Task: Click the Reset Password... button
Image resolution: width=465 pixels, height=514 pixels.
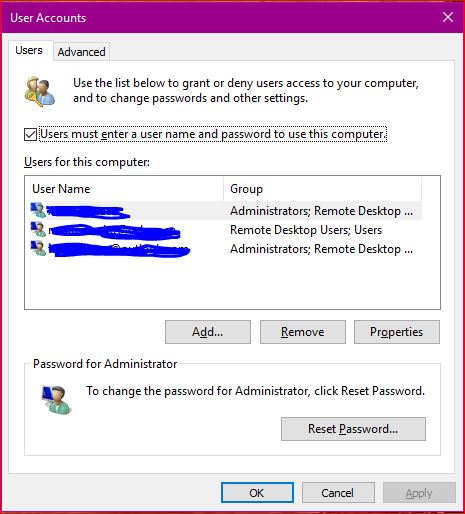Action: pos(353,429)
